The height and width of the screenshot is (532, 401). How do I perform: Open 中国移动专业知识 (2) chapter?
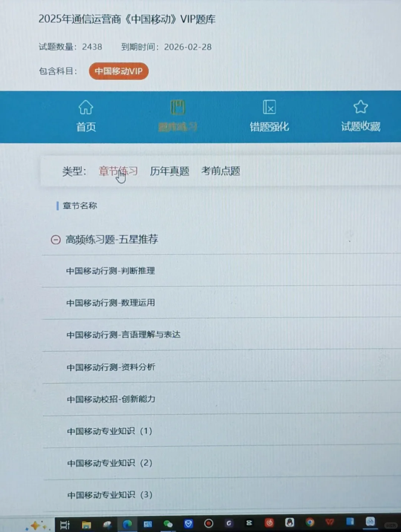point(110,463)
